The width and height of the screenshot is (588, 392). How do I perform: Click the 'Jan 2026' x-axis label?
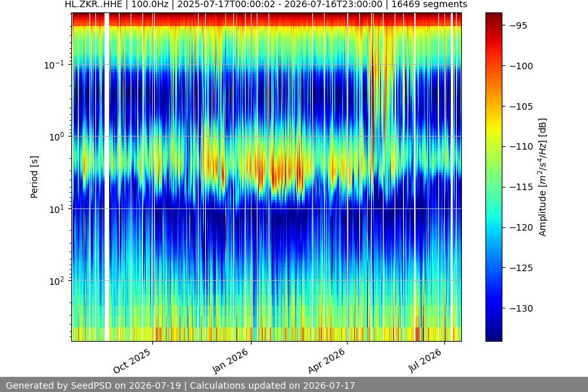230,361
